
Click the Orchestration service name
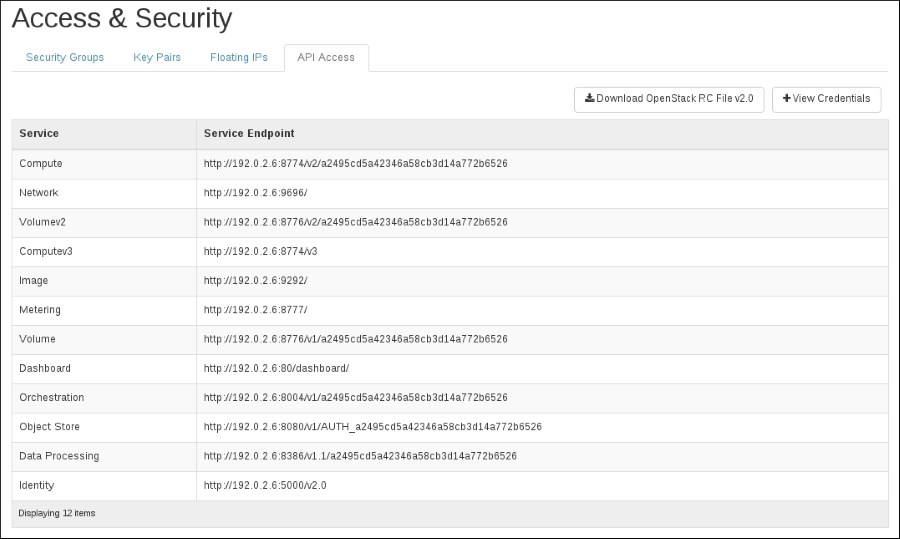pyautogui.click(x=52, y=398)
